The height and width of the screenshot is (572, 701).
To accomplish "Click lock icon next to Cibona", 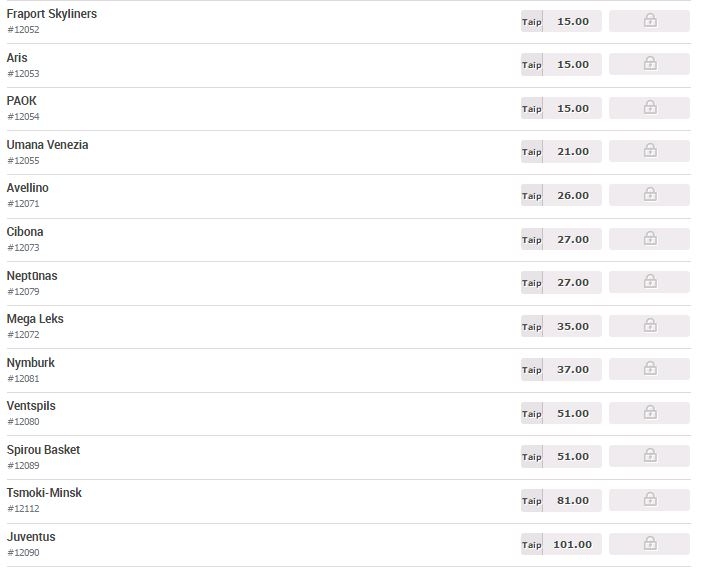I will pos(650,239).
